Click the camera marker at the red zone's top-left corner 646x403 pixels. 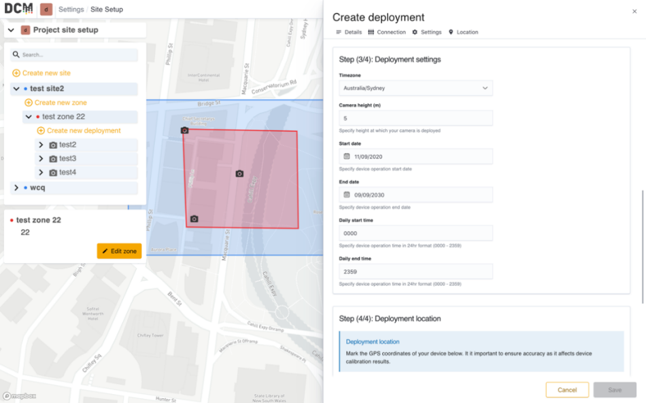tap(185, 130)
